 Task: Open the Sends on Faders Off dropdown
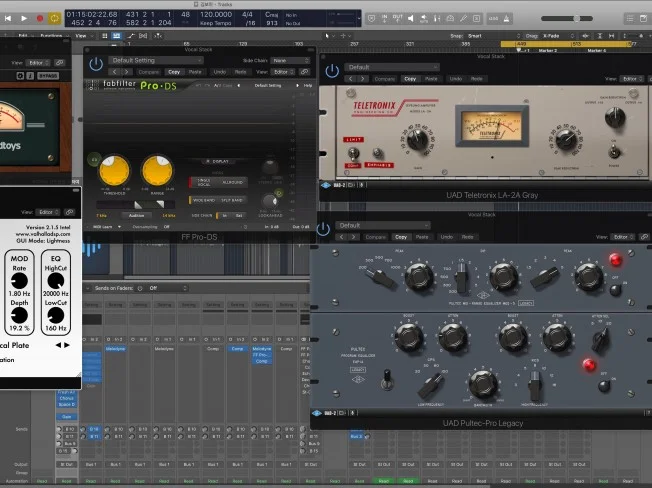(x=168, y=288)
